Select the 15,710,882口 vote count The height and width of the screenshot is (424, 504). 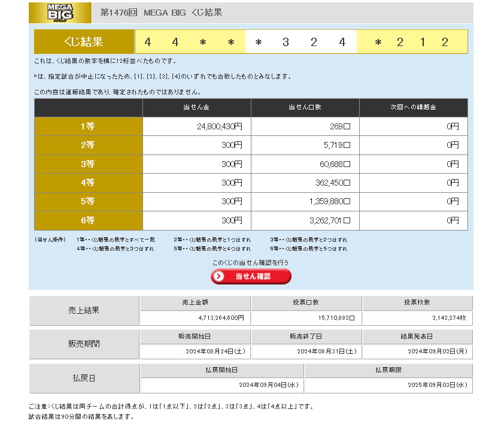(x=336, y=318)
